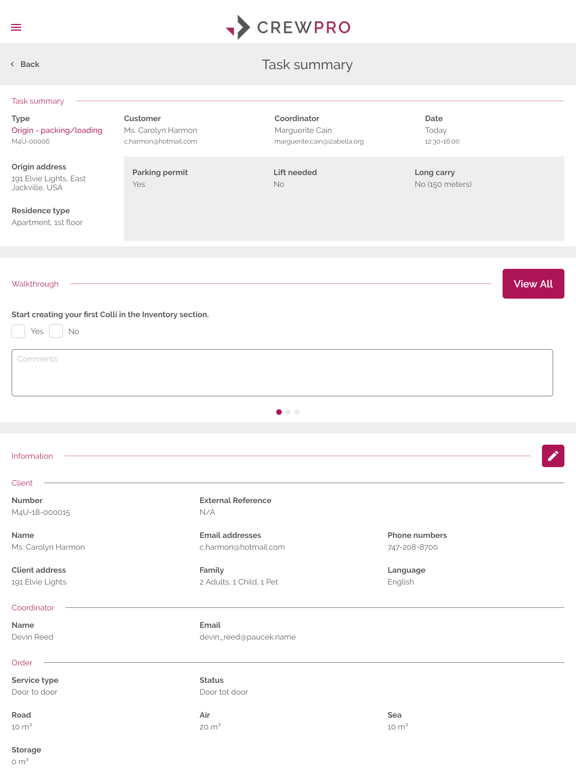Select the second walkthrough pagination dot

288,412
